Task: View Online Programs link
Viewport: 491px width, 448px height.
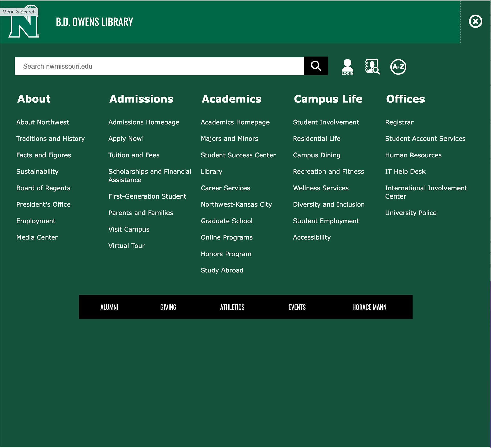Action: pyautogui.click(x=227, y=237)
